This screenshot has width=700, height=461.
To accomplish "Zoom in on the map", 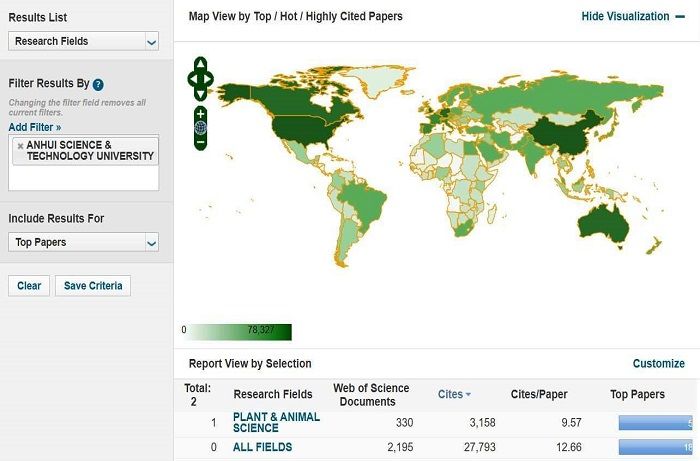I will (200, 113).
